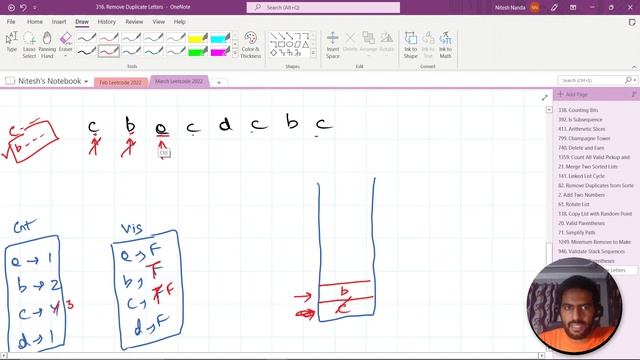Switch to the View tab

[159, 22]
